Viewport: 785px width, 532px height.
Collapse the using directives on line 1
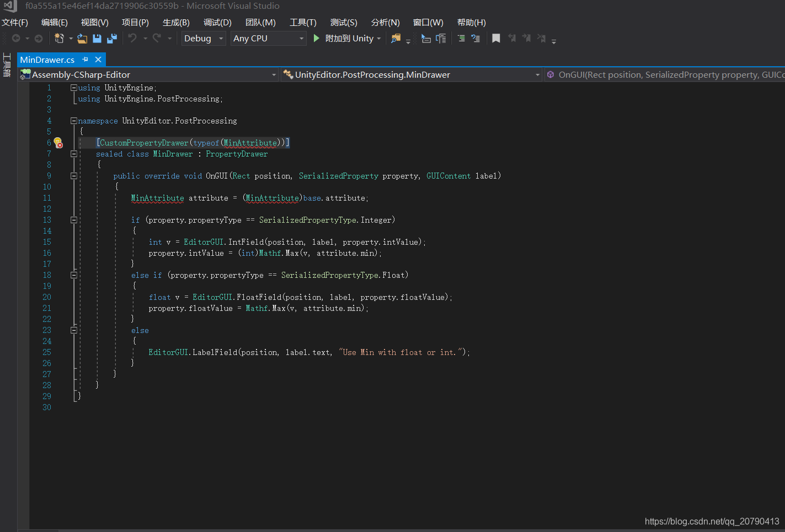tap(73, 88)
